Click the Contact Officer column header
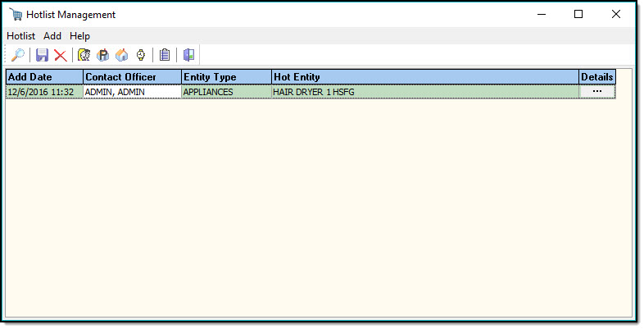 (x=132, y=77)
